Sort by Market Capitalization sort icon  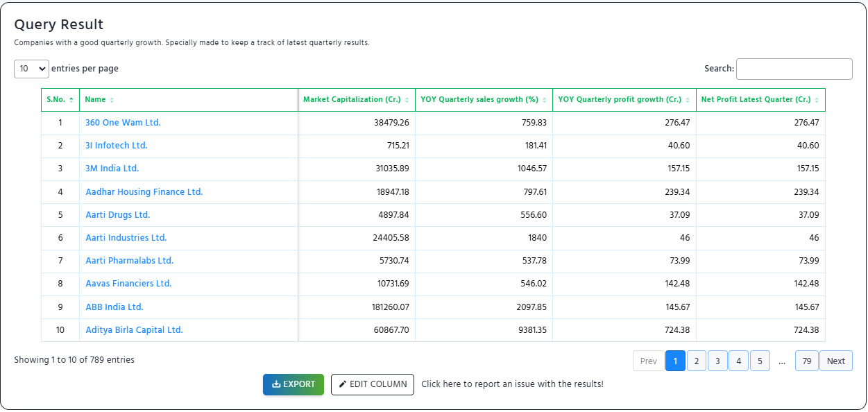(x=407, y=100)
